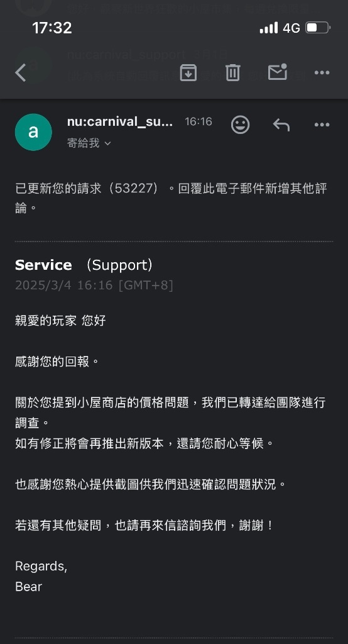The height and width of the screenshot is (644, 348).
Task: Tap the Regards, Bear signature
Action: (x=41, y=576)
